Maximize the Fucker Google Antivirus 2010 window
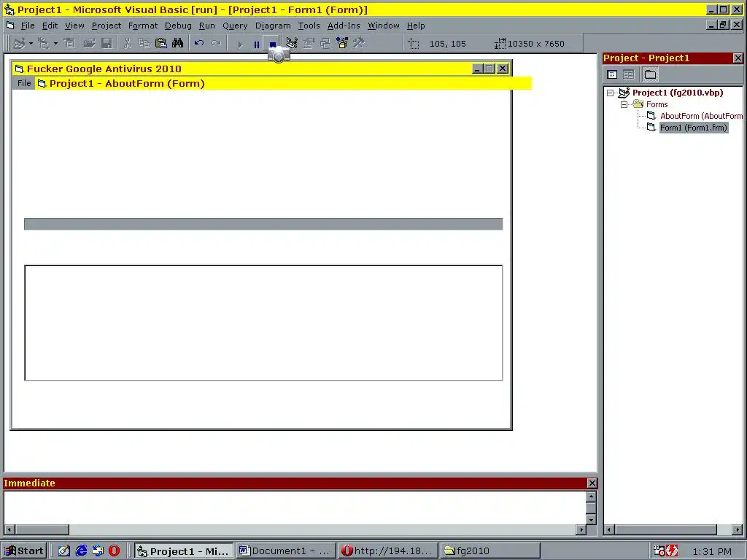The width and height of the screenshot is (747, 560). tap(489, 69)
